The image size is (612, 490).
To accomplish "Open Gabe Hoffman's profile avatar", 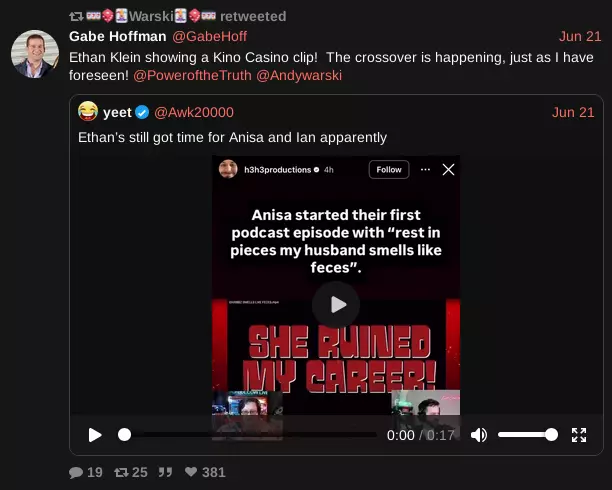I will 35,54.
